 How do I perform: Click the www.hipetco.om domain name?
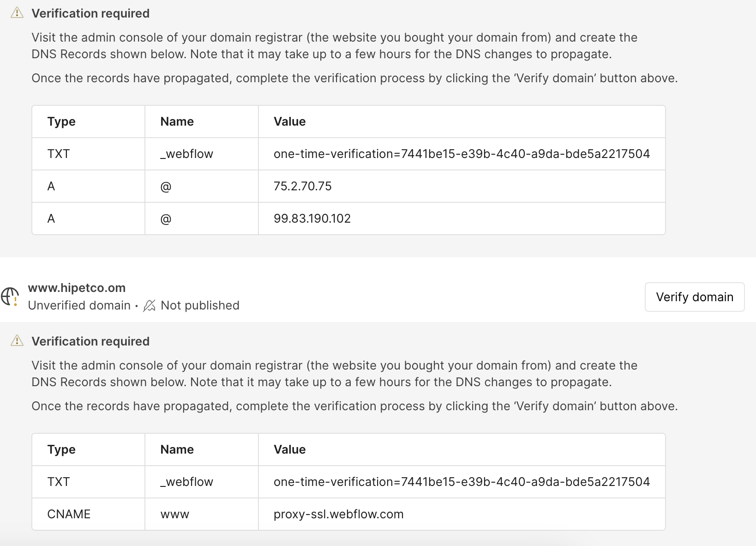(77, 287)
